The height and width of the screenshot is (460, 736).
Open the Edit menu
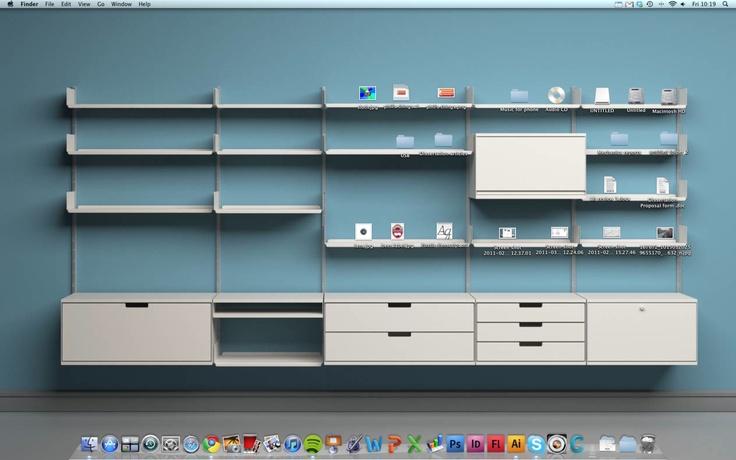(x=66, y=4)
